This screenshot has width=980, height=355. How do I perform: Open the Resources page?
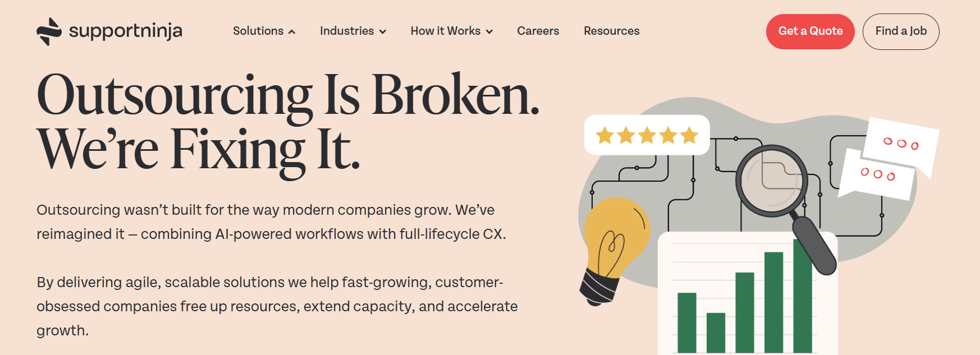click(611, 31)
